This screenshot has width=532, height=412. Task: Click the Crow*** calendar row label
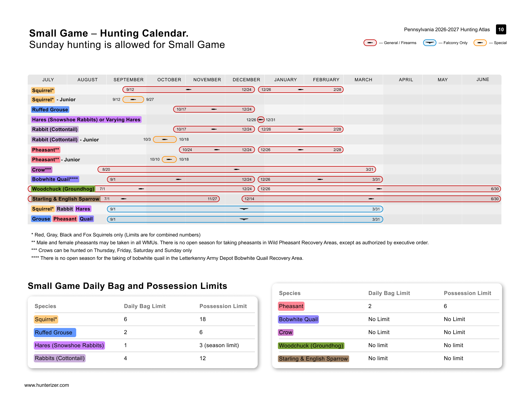(42, 170)
